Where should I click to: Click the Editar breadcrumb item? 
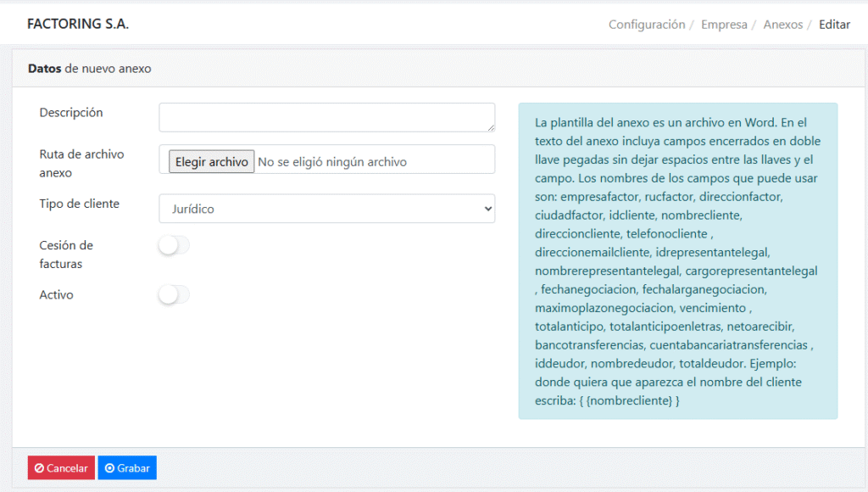click(x=834, y=25)
